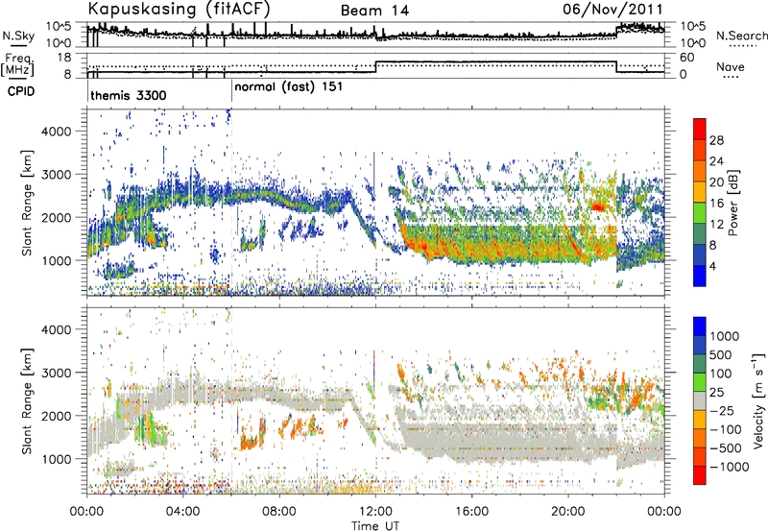
Task: Click the blue bottom of power colorbar
Action: click(700, 277)
